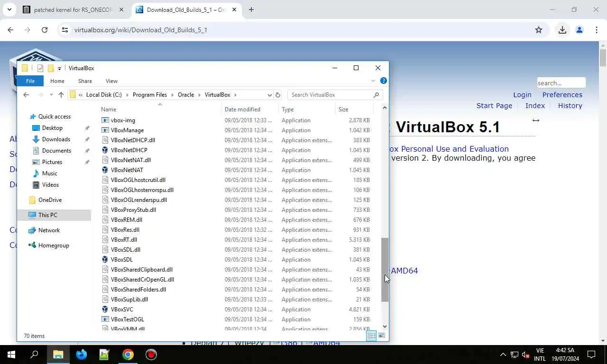This screenshot has height=364, width=607.
Task: Go up one folder level in Explorer
Action: [61, 95]
